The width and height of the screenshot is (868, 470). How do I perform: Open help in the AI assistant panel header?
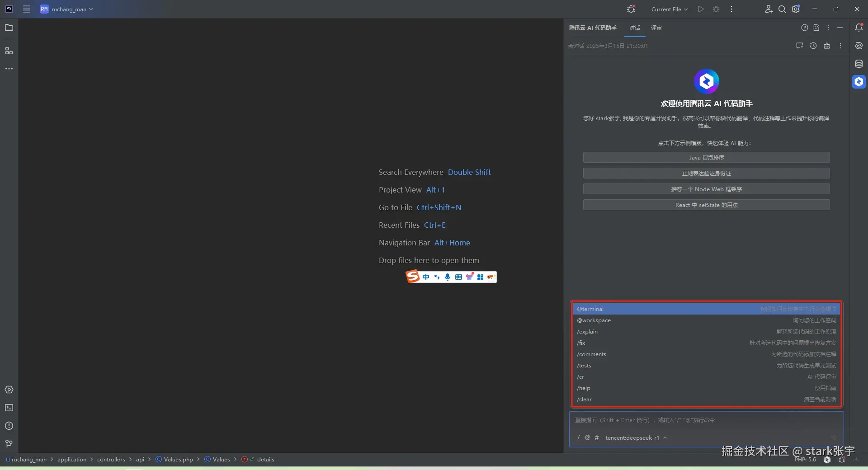point(805,28)
